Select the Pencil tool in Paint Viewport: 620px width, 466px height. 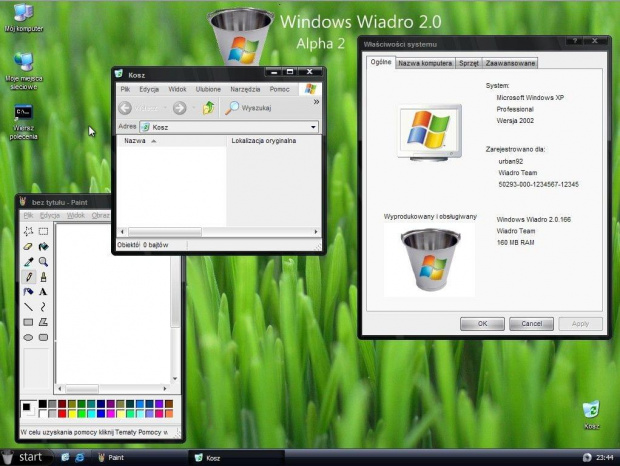click(x=28, y=277)
